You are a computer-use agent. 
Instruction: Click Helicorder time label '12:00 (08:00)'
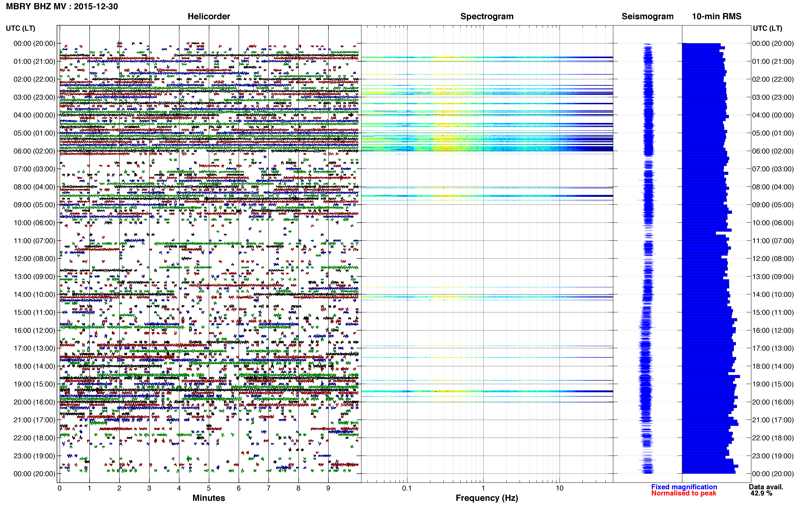[x=34, y=258]
